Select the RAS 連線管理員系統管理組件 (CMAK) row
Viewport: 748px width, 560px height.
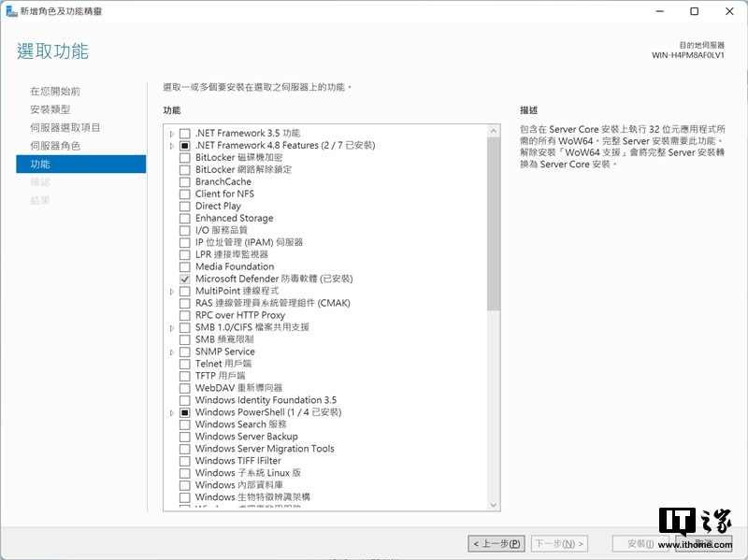pyautogui.click(x=273, y=304)
